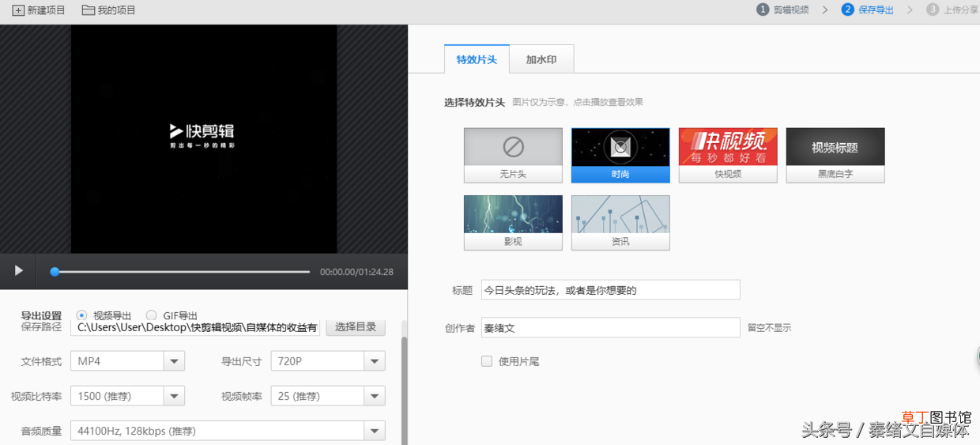
Task: Select the 快视频 intro thumbnail
Action: click(728, 156)
